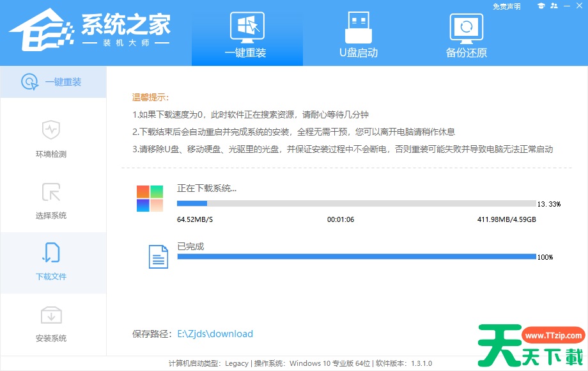Image resolution: width=588 pixels, height=371 pixels.
Task: Click the 下载文件 sidebar icon
Action: [x=51, y=253]
